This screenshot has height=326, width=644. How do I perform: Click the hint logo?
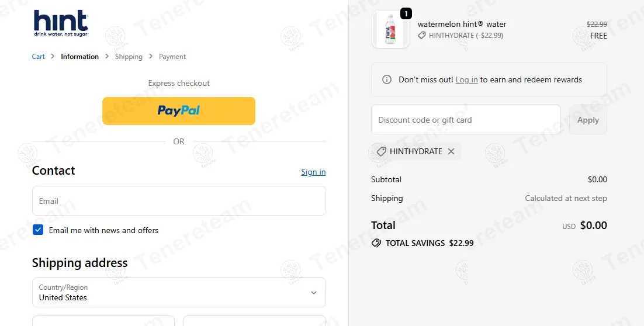click(61, 23)
